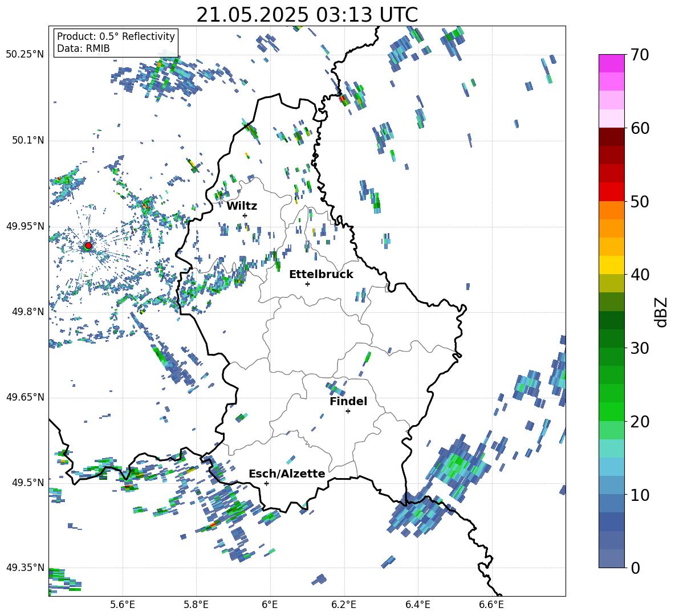Viewport: 675px width, 616px height.
Task: Click the 49.5°N latitude tick label
Action: pyautogui.click(x=27, y=482)
